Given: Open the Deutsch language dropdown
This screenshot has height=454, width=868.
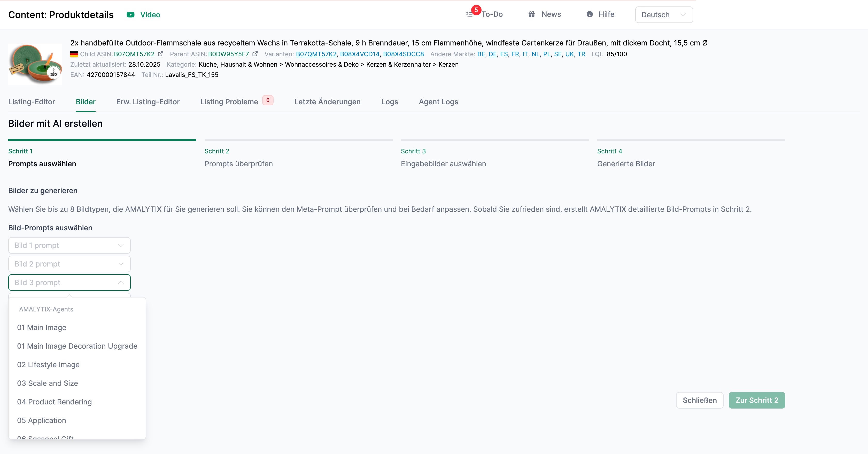Looking at the screenshot, I should (663, 15).
